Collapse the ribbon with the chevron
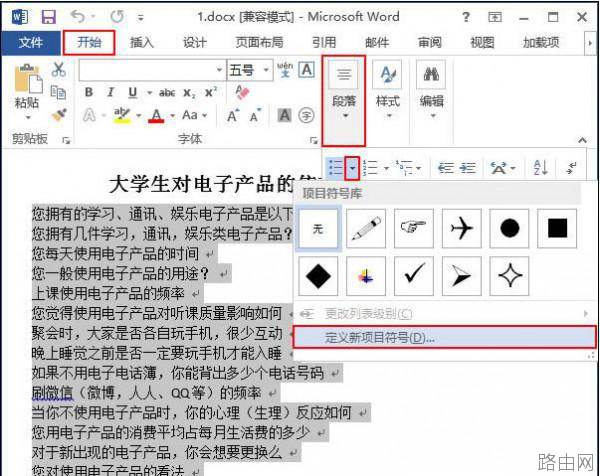600x476 pixels. 582,140
